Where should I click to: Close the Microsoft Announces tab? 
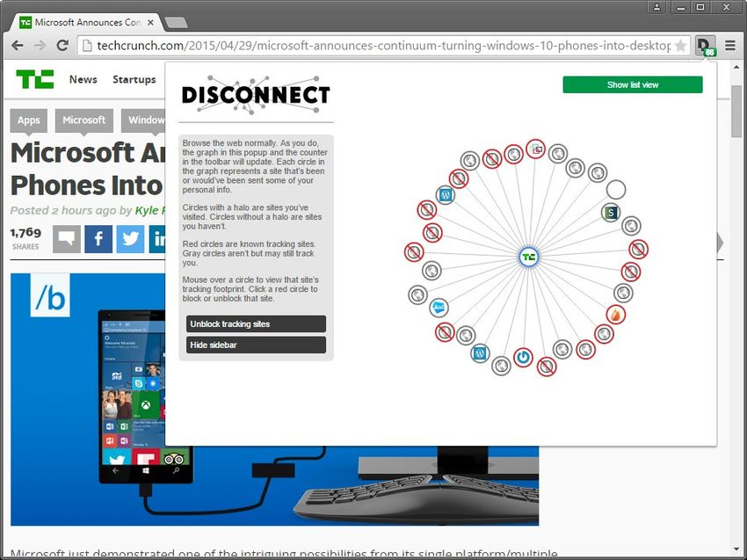pyautogui.click(x=150, y=22)
